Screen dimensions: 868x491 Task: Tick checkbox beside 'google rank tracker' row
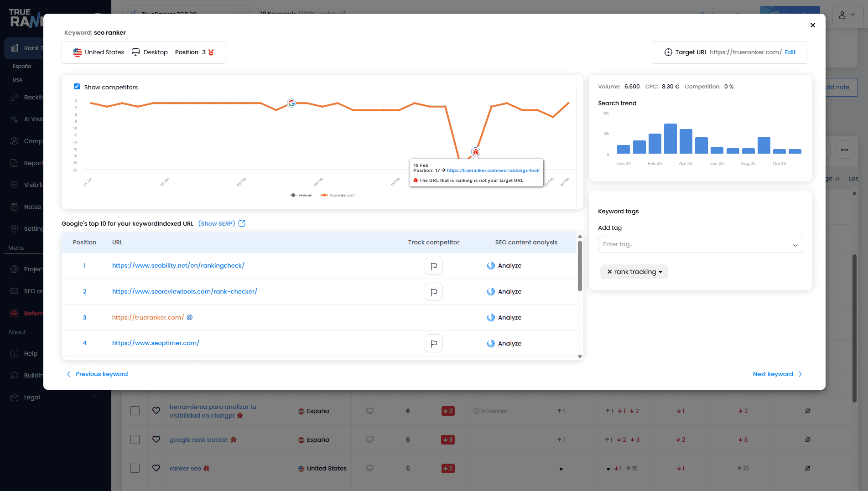point(135,439)
